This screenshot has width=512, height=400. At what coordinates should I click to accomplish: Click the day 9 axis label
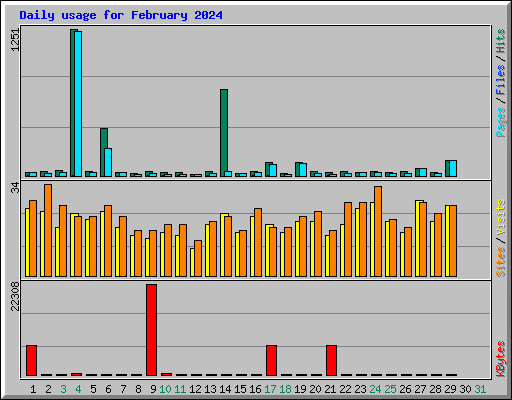click(153, 389)
